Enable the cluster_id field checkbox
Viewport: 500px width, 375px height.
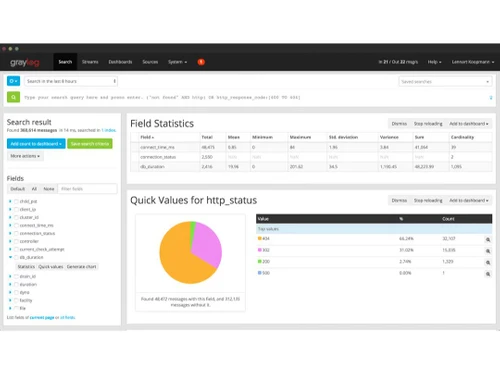tap(16, 217)
